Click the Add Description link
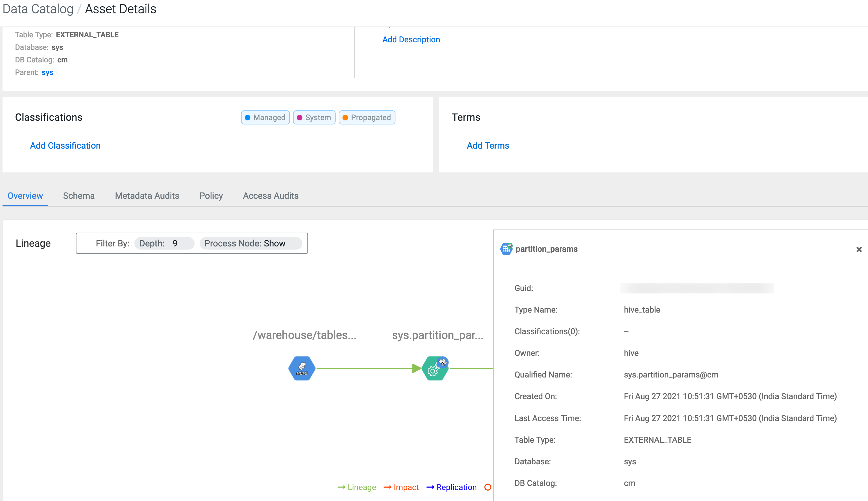 point(411,40)
